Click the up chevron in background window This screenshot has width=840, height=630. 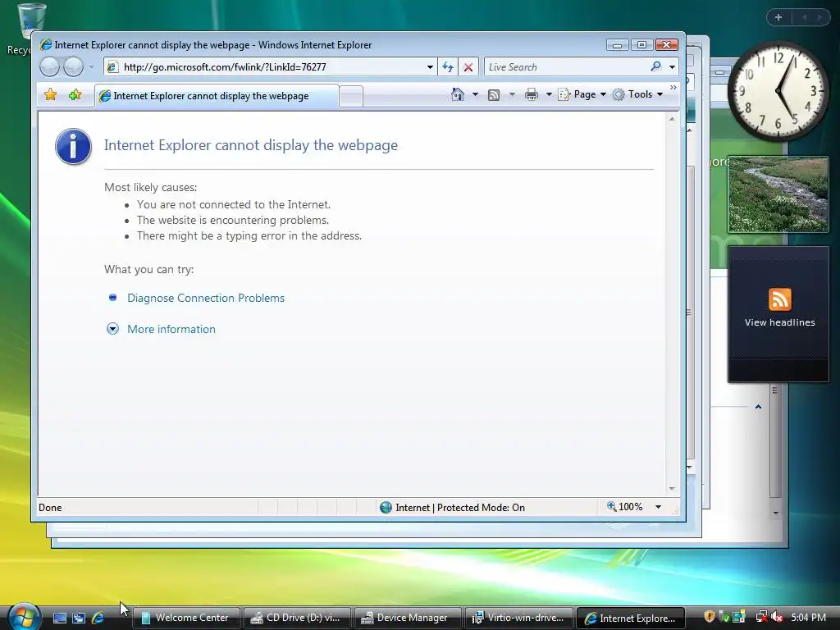(x=758, y=407)
